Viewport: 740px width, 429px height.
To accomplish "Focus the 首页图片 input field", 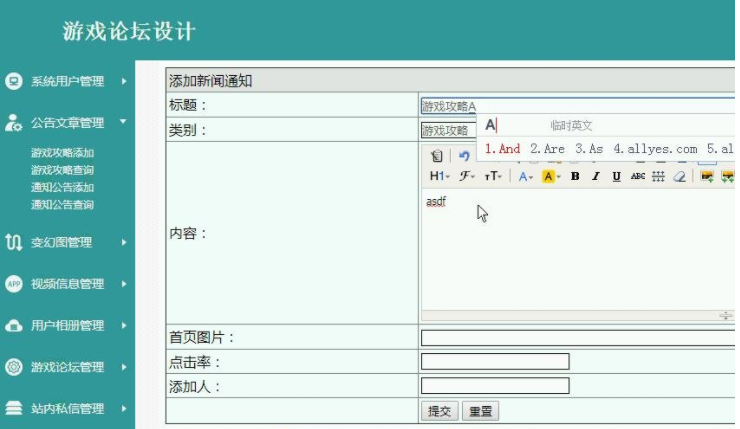I will coord(578,337).
